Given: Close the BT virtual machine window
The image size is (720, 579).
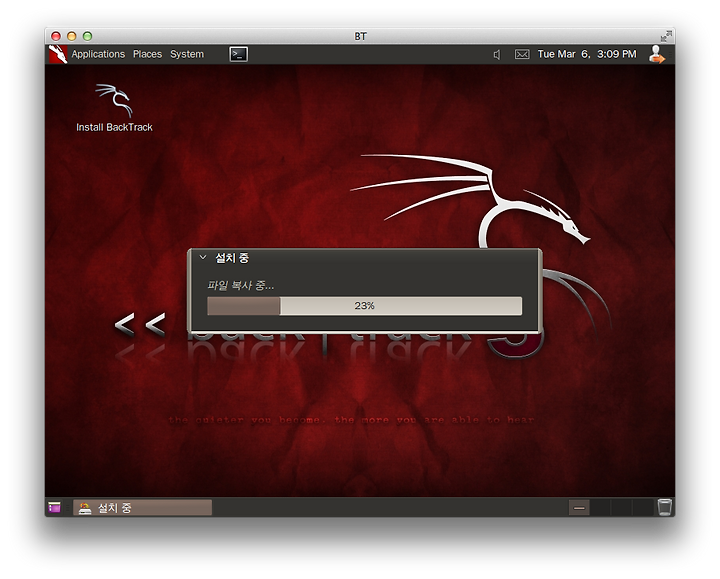Looking at the screenshot, I should tap(56, 36).
